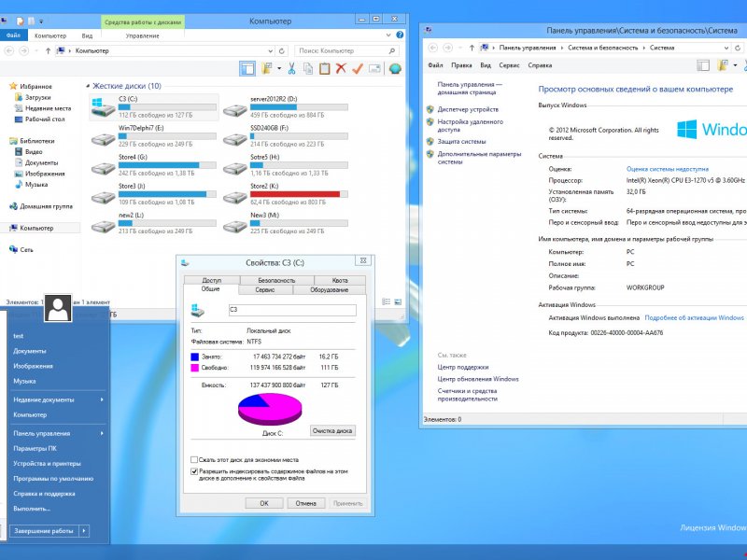The height and width of the screenshot is (560, 747).
Task: Click the scissors cut icon in Компьютер toolbar
Action: pos(291,68)
